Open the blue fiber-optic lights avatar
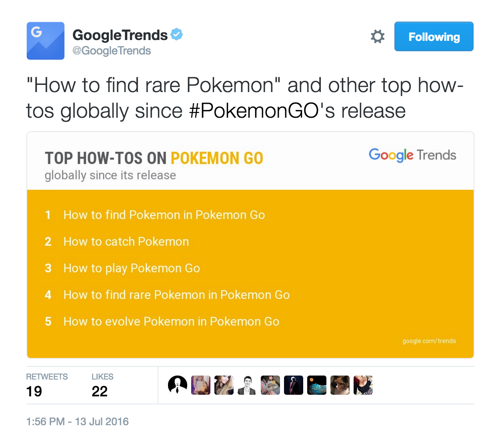Image resolution: width=504 pixels, height=434 pixels. tap(317, 385)
